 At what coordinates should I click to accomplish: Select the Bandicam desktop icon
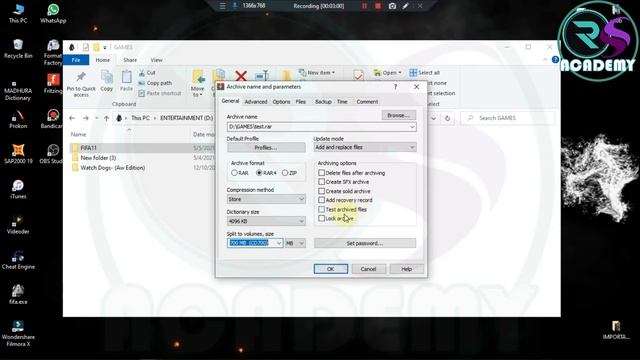tap(52, 119)
